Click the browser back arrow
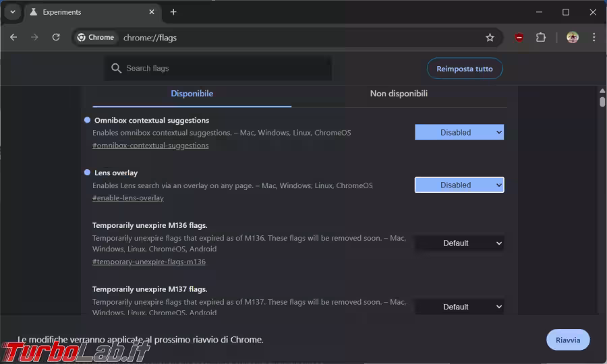 (13, 38)
